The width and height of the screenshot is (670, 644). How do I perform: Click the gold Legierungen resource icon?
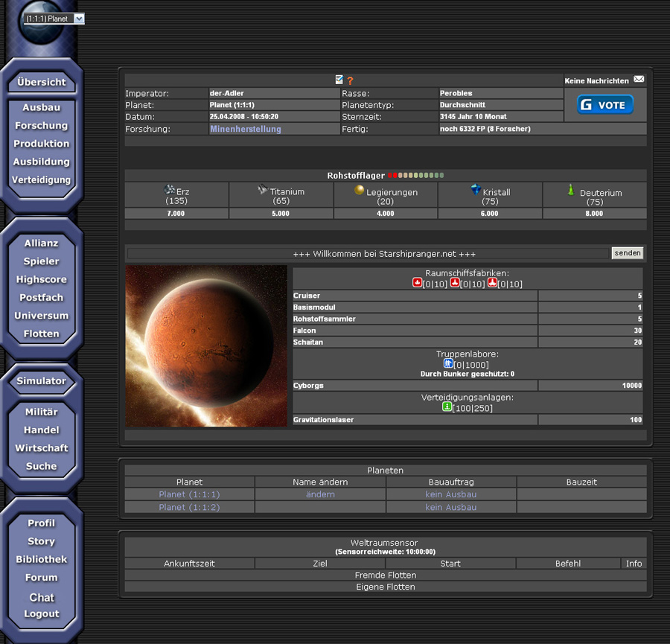pos(359,191)
